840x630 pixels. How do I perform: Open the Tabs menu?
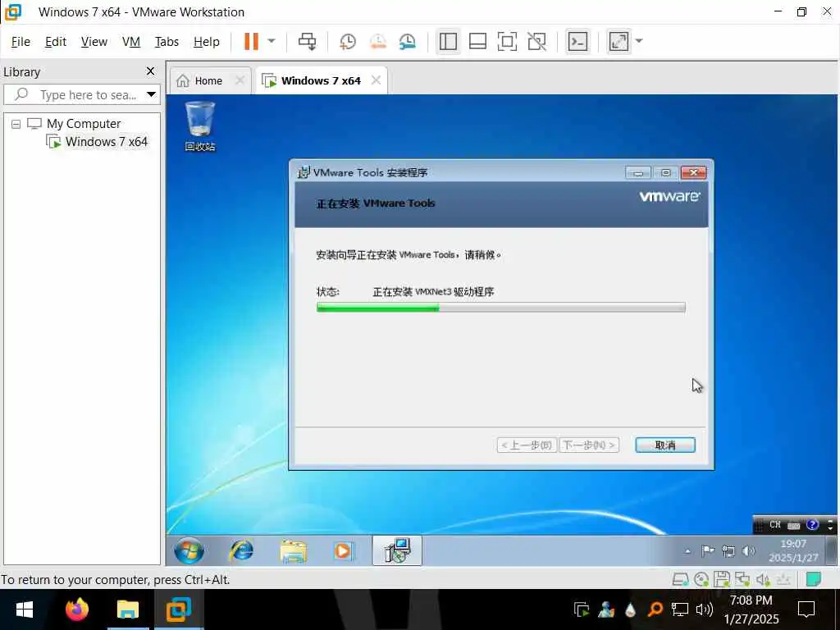click(x=167, y=42)
